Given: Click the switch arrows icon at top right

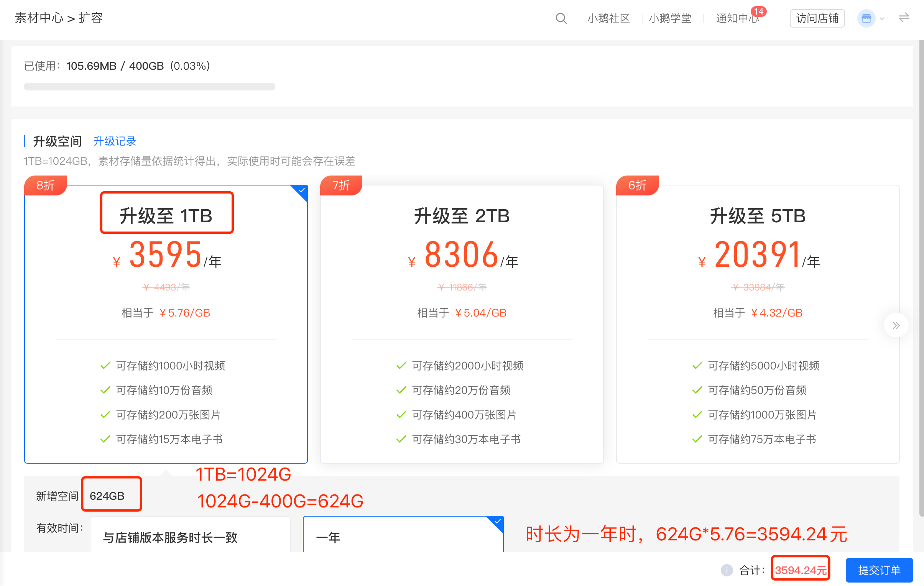Looking at the screenshot, I should 904,18.
